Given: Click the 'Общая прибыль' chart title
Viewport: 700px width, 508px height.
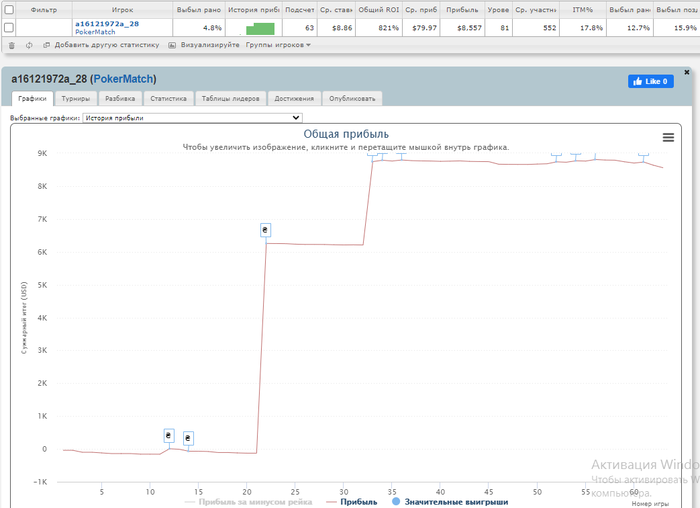Looking at the screenshot, I should tap(346, 134).
